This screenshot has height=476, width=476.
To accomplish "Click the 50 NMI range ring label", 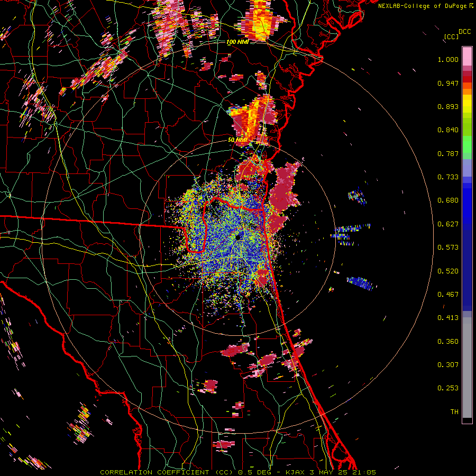I will [237, 140].
